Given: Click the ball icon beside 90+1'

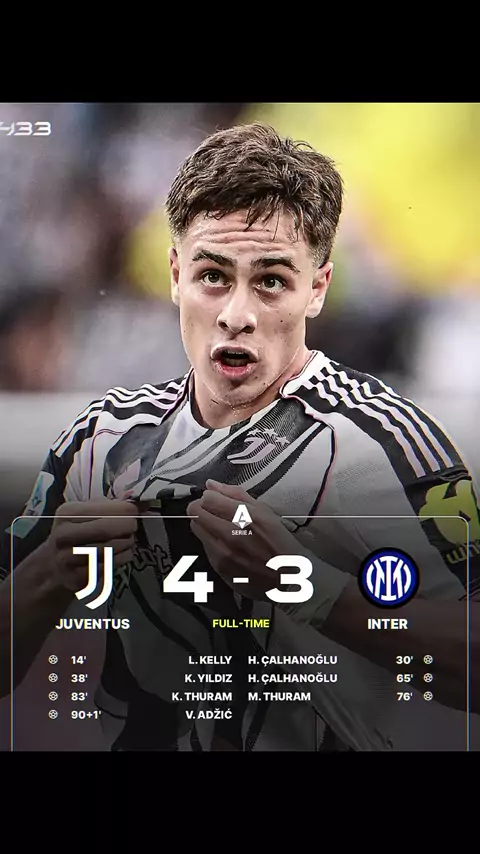Looking at the screenshot, I should [53, 714].
